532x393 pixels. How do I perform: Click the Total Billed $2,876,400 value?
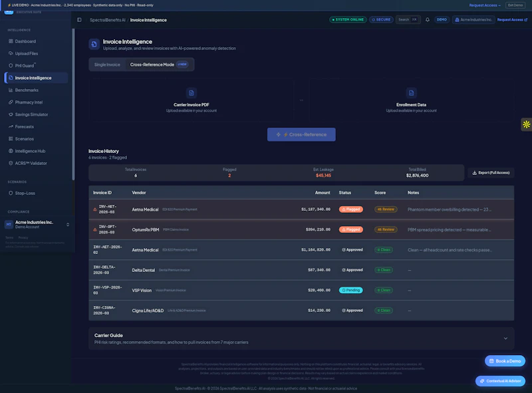coord(418,176)
